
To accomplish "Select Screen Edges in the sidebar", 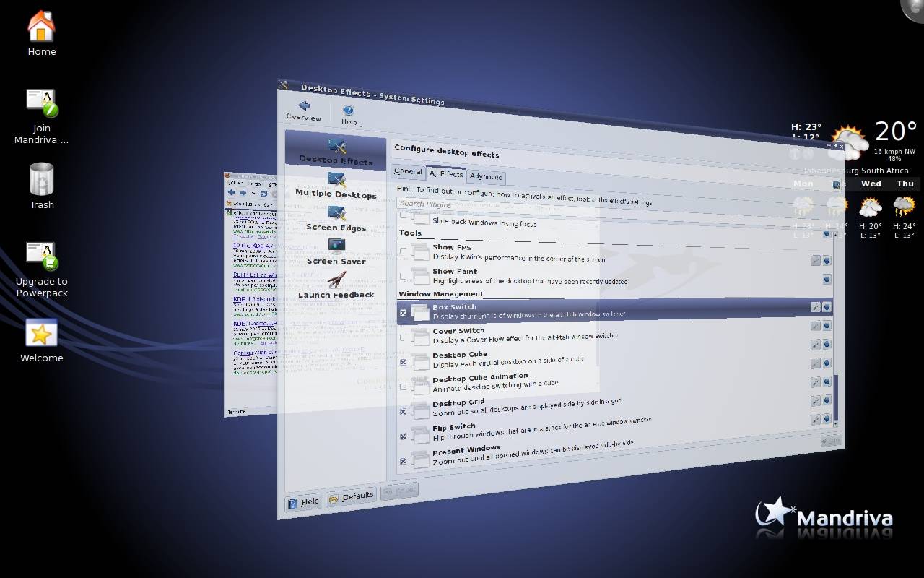I will click(x=336, y=219).
